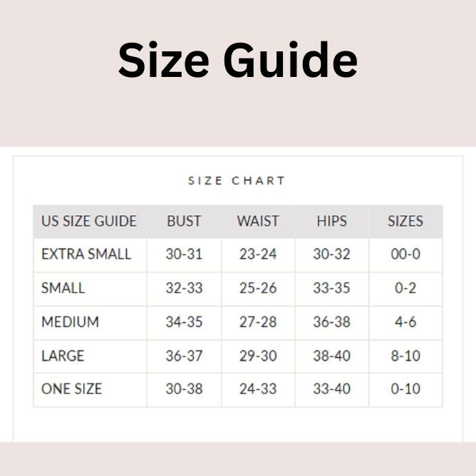Click the 38-40 hips cell
This screenshot has width=476, height=476.
pos(331,355)
